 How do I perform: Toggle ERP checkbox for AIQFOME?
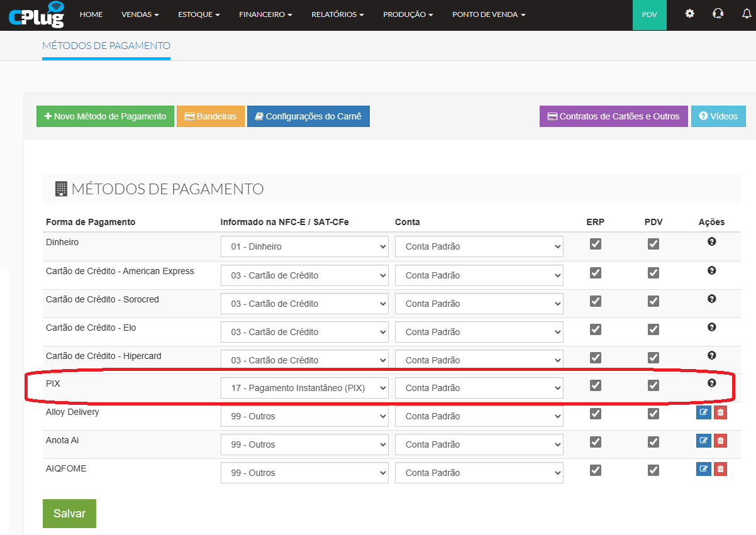596,470
